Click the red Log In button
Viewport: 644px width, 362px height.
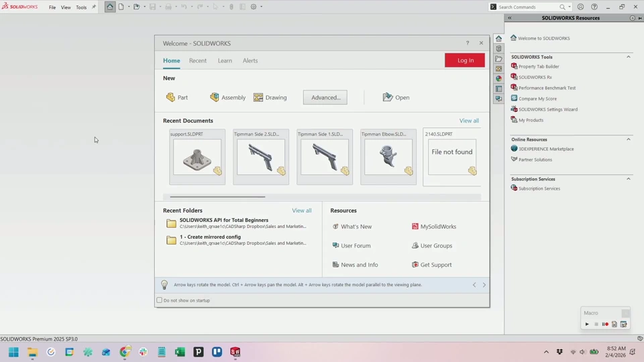(465, 60)
